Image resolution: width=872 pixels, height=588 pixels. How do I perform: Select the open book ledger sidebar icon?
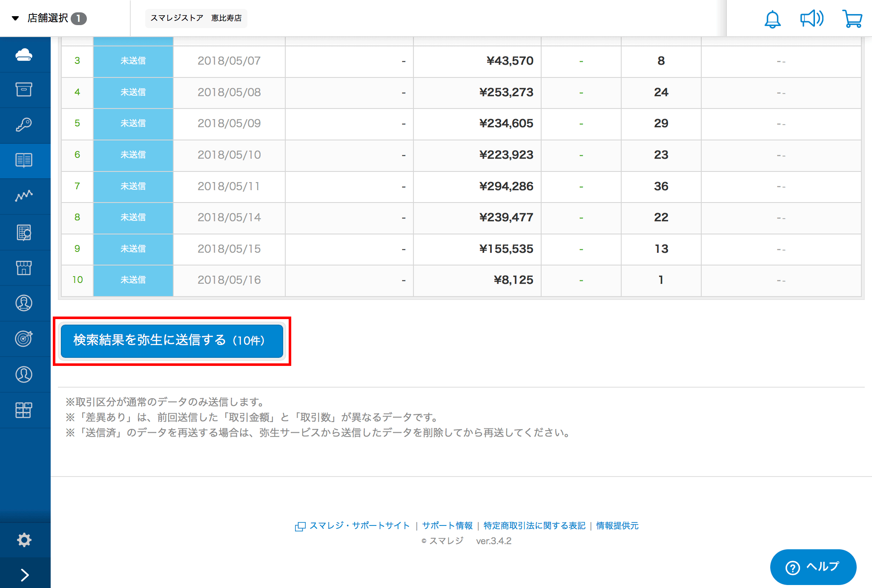[x=24, y=160]
